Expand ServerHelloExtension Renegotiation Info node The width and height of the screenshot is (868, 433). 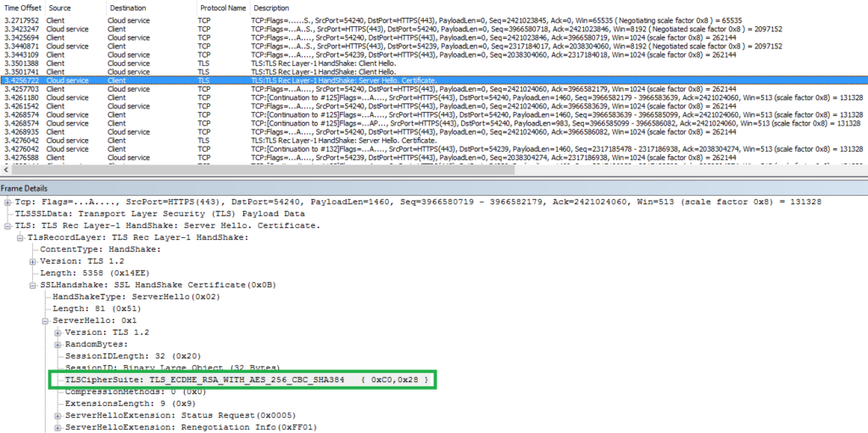pos(58,428)
